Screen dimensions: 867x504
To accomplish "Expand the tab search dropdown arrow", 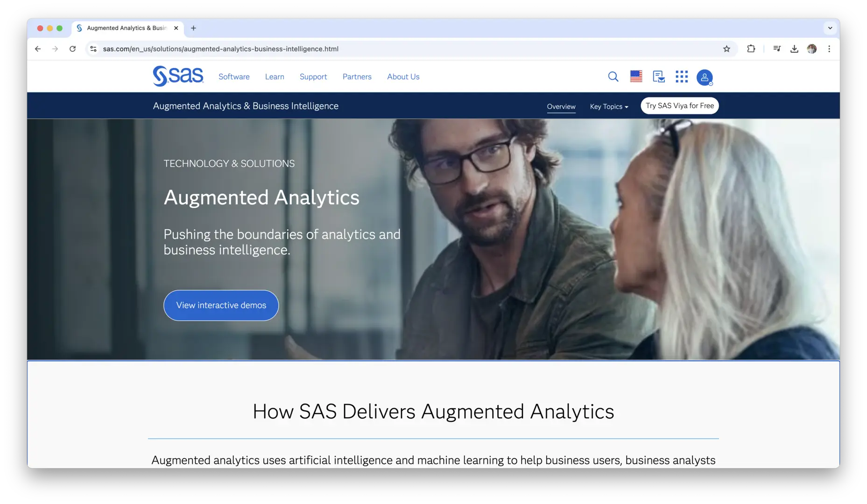I will click(830, 28).
